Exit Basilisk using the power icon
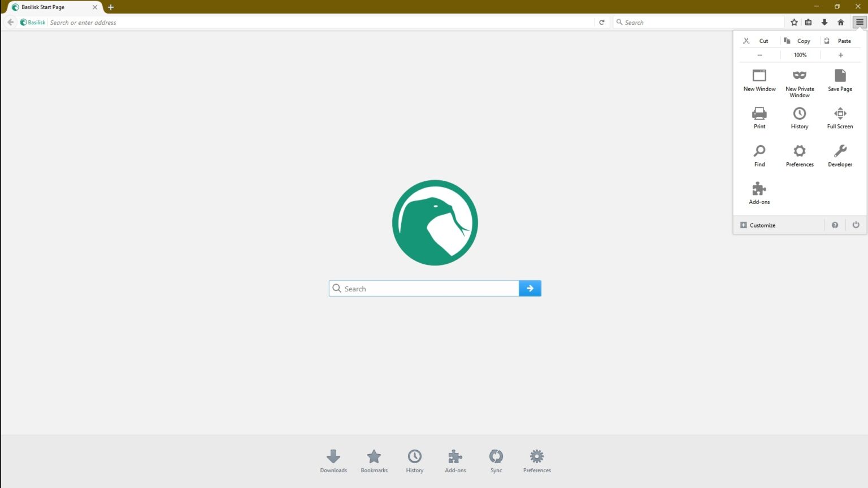Viewport: 868px width, 488px height. point(856,225)
